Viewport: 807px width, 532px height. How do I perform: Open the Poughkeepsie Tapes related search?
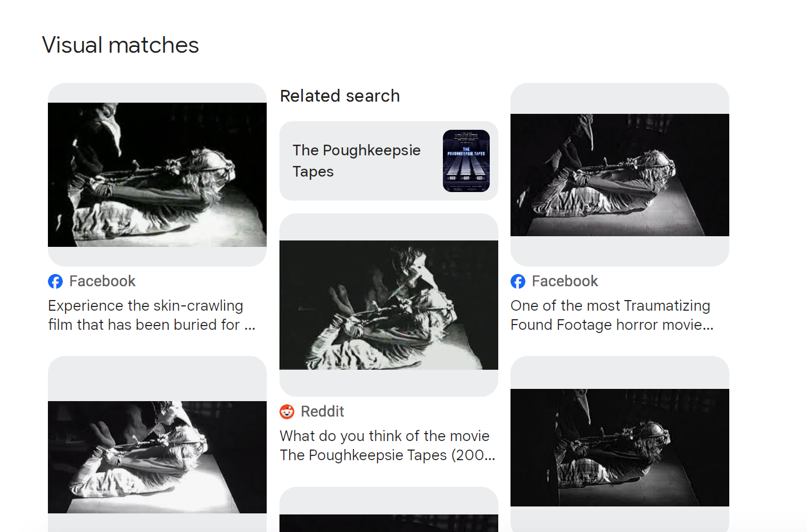coord(357,161)
